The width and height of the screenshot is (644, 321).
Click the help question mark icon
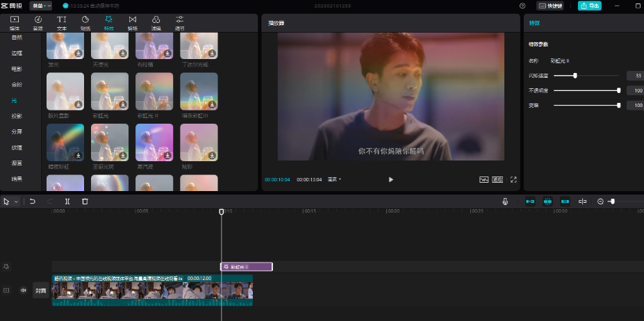pos(522,6)
